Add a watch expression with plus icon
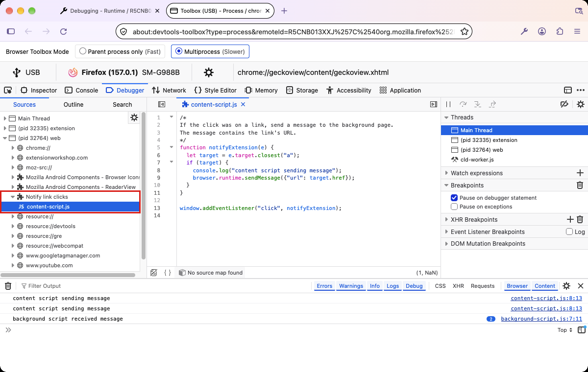The width and height of the screenshot is (588, 372). [580, 173]
